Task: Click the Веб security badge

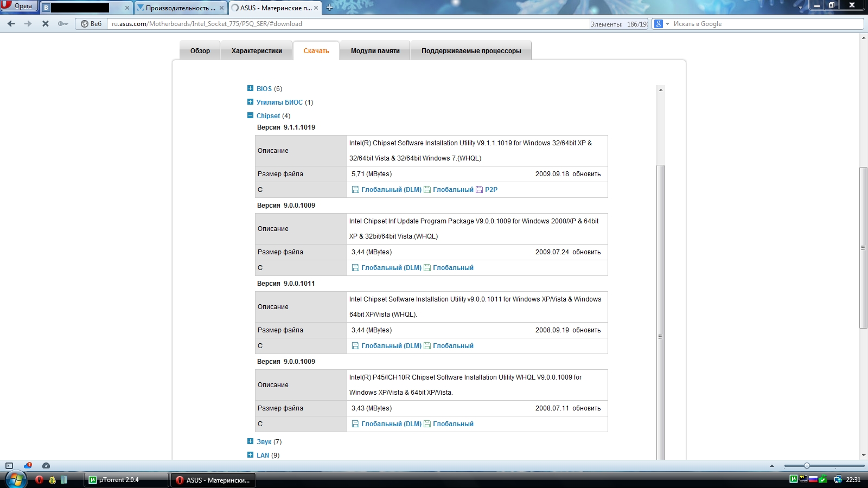Action: point(91,24)
